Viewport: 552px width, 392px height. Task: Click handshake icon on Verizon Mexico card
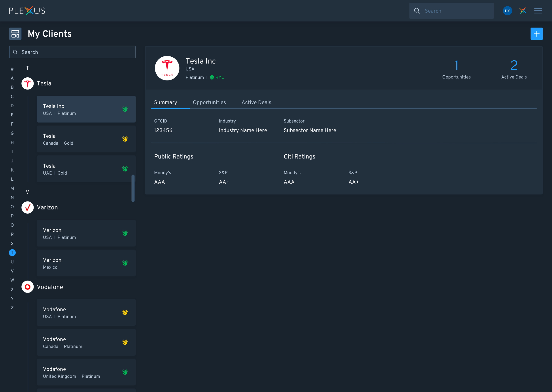click(x=125, y=263)
